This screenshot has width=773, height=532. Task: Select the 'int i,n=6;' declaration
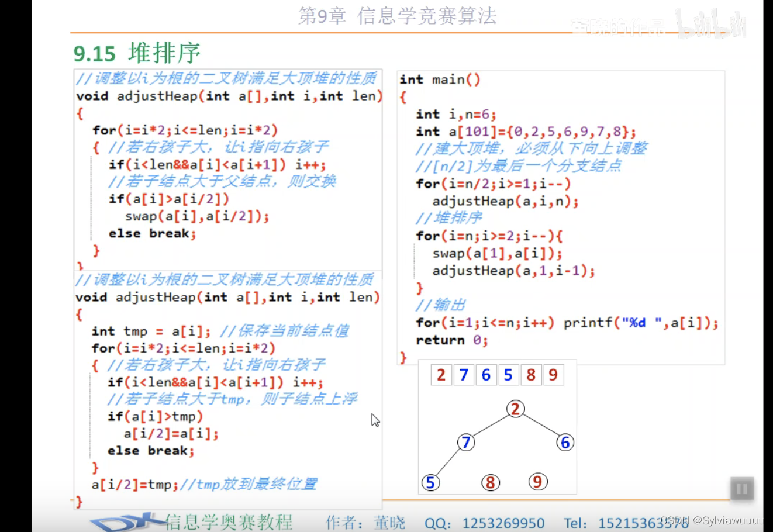(x=456, y=114)
